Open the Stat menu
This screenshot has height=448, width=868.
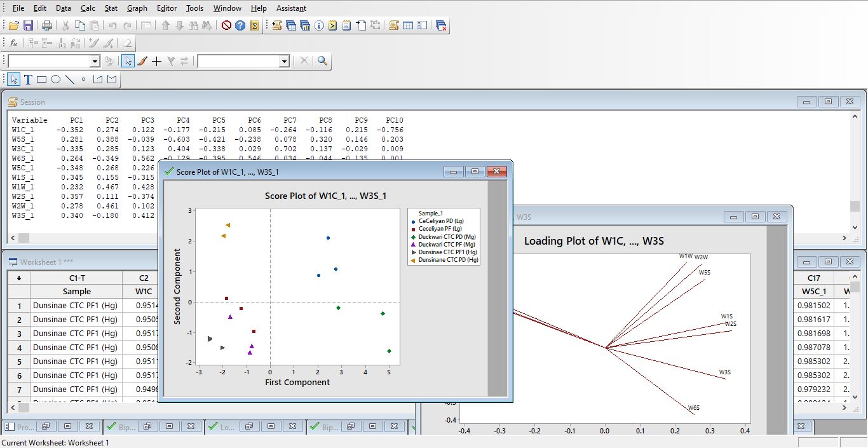pyautogui.click(x=111, y=8)
